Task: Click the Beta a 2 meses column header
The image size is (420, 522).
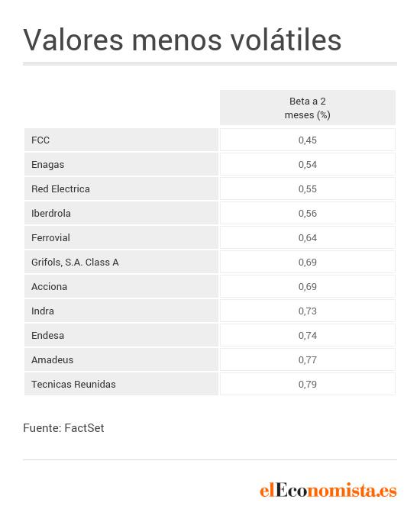Action: (x=308, y=108)
